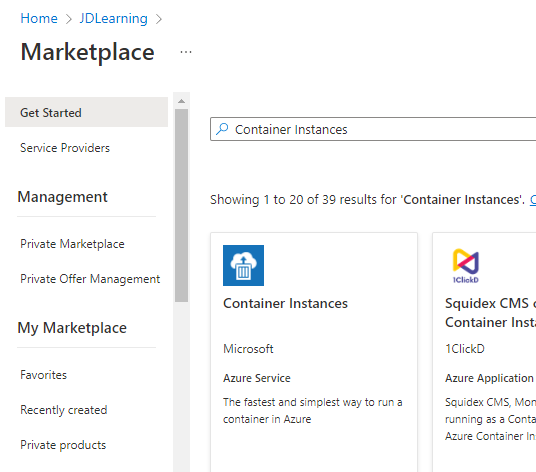Image resolution: width=536 pixels, height=472 pixels.
Task: Click the Container Instances search field
Action: point(373,129)
